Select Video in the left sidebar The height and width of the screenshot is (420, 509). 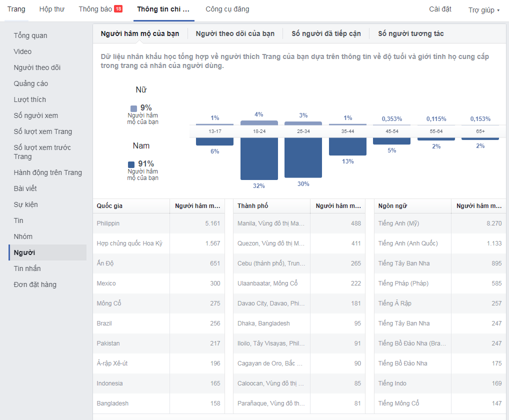(x=22, y=51)
